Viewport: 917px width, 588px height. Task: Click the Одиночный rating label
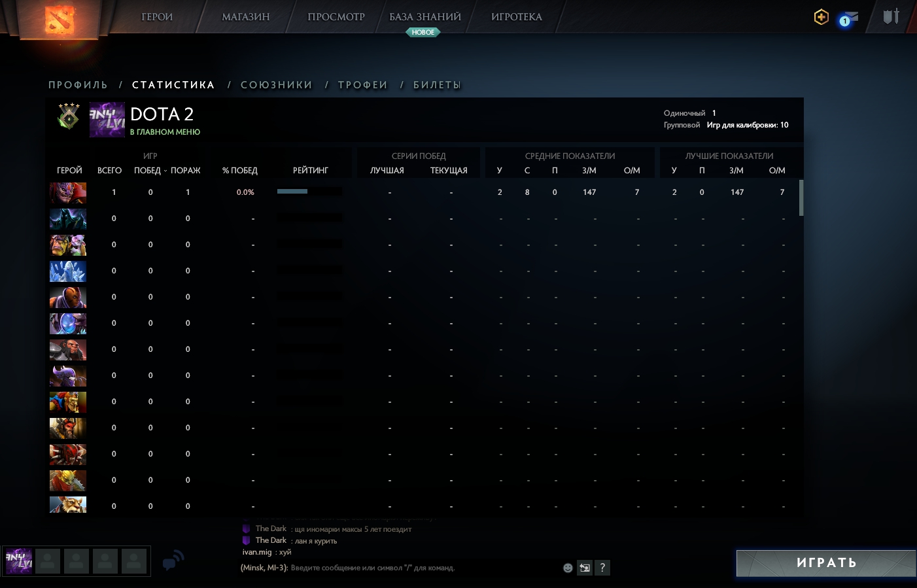tap(684, 113)
